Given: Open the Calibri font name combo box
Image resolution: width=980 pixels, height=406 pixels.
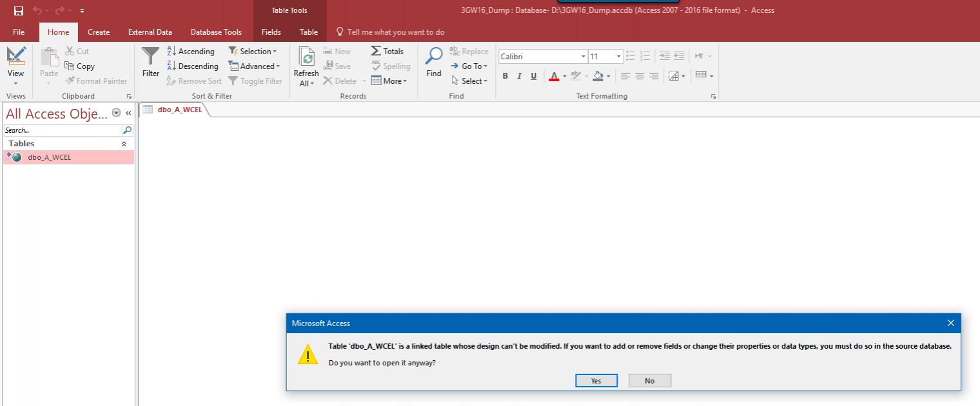Looking at the screenshot, I should (x=543, y=57).
